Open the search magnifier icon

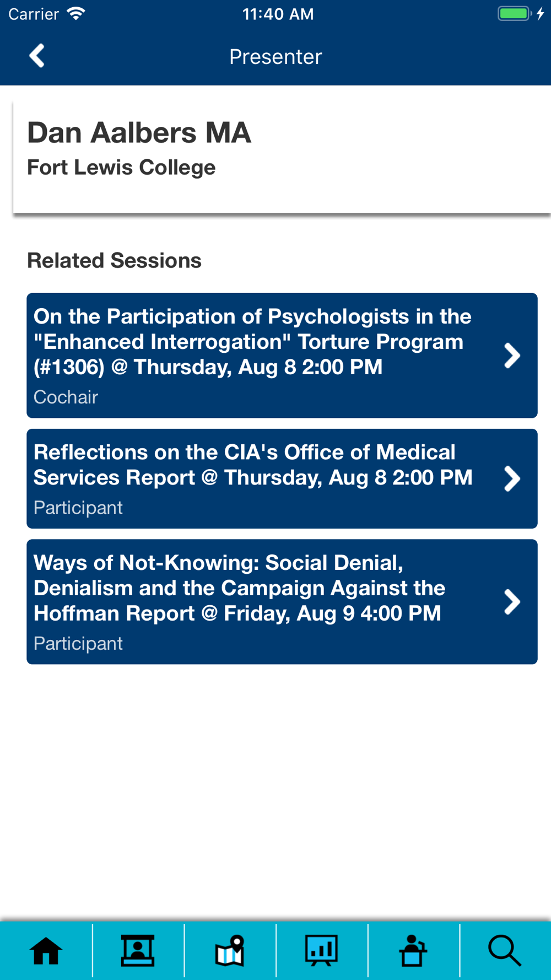click(x=505, y=951)
